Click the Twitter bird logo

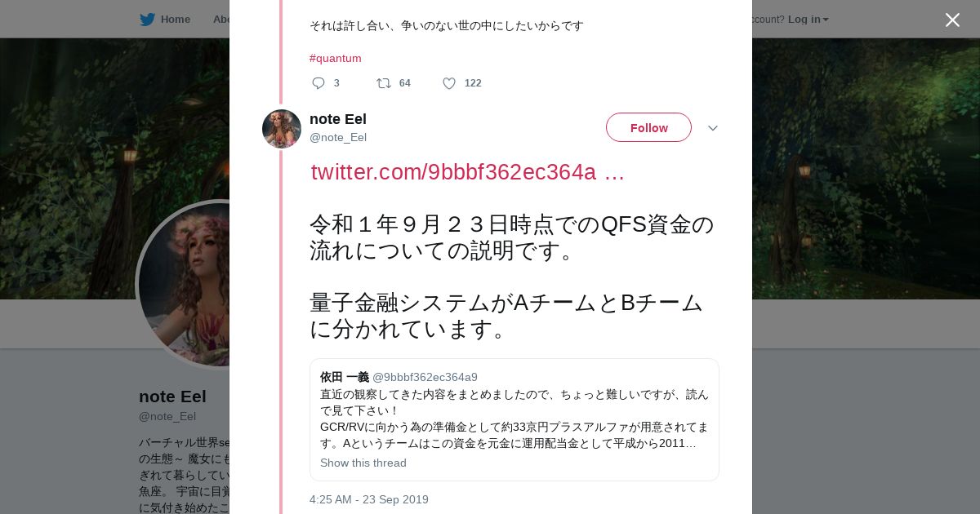point(147,20)
